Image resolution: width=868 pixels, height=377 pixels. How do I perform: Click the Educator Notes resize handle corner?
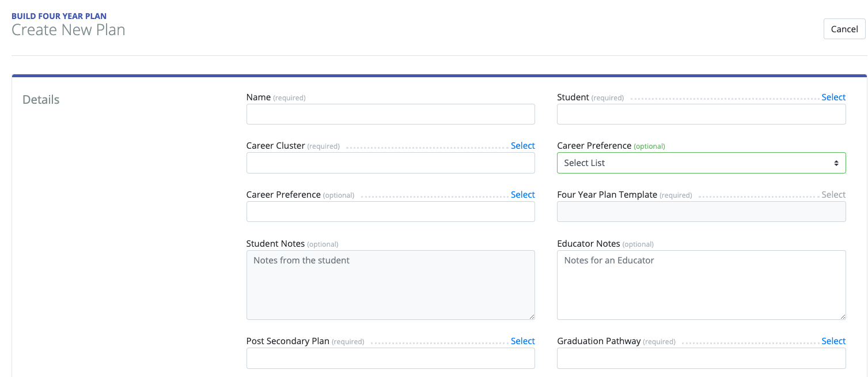pyautogui.click(x=842, y=316)
